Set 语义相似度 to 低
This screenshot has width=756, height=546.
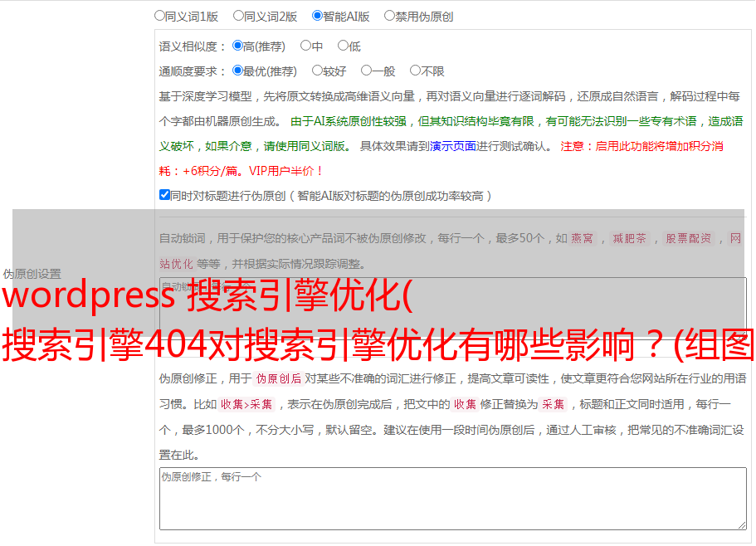(x=343, y=46)
